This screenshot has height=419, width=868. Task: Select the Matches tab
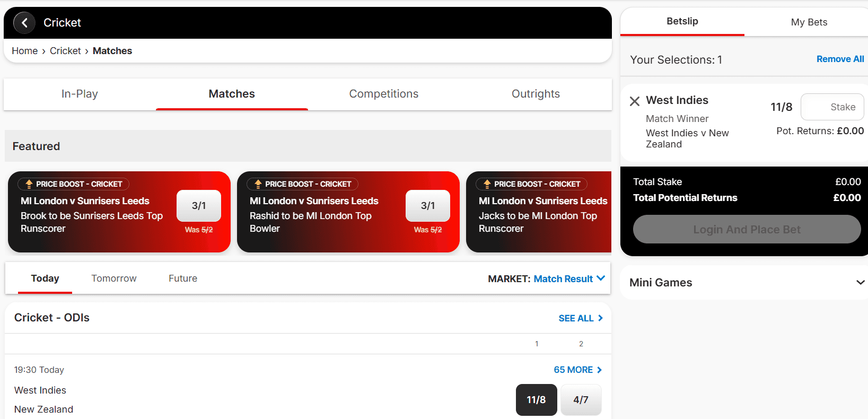(x=232, y=94)
